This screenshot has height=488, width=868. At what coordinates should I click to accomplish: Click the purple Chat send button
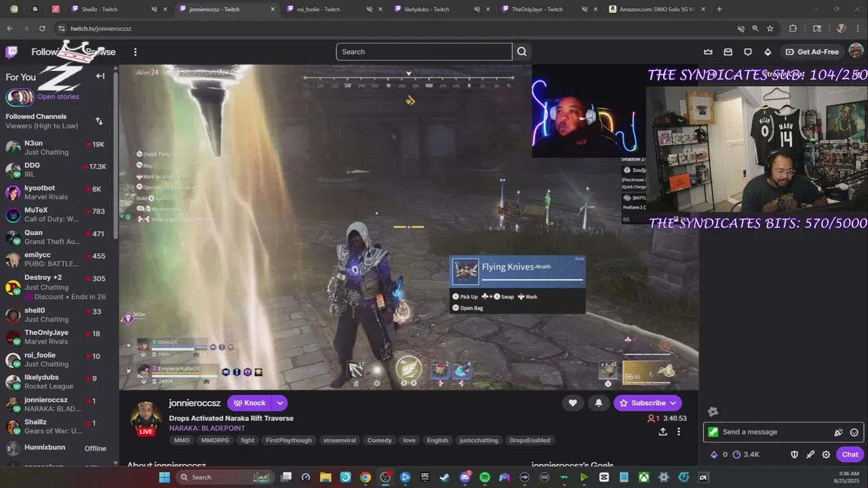(x=850, y=455)
